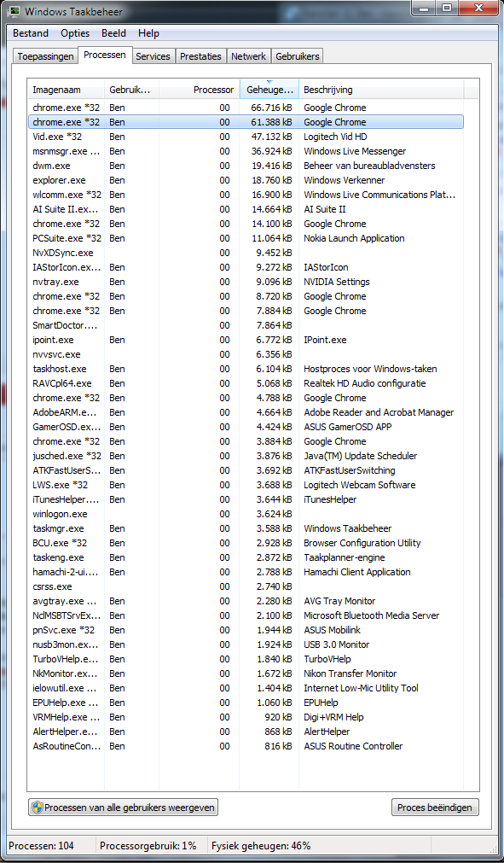Screen dimensions: 504x863
Task: Select the IAStorIcon process row
Action: coord(246,267)
